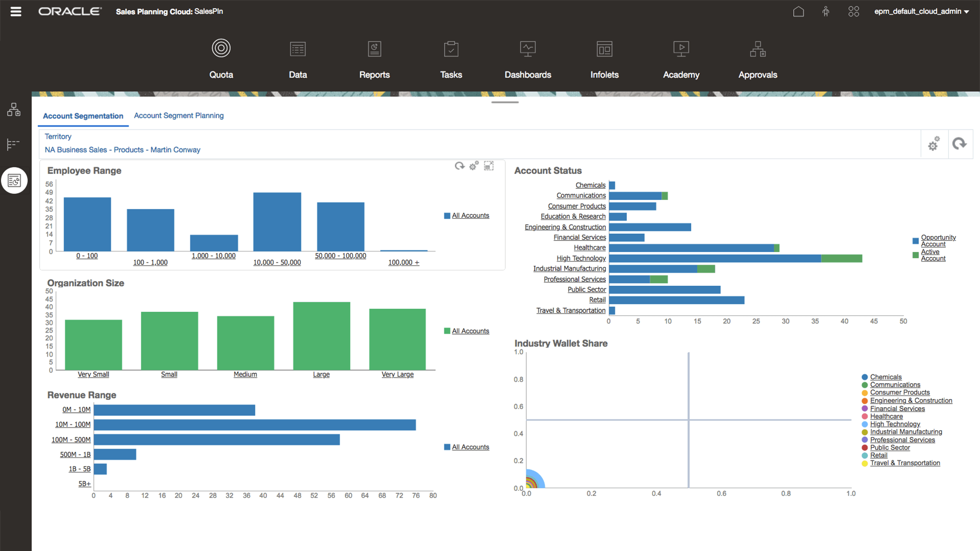Open the Infolets icon
The image size is (980, 551).
604,48
